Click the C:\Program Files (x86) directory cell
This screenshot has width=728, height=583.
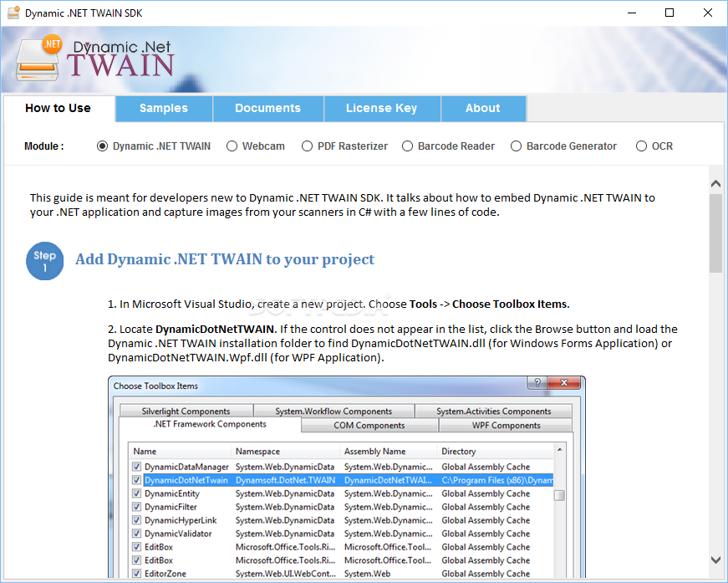point(497,480)
